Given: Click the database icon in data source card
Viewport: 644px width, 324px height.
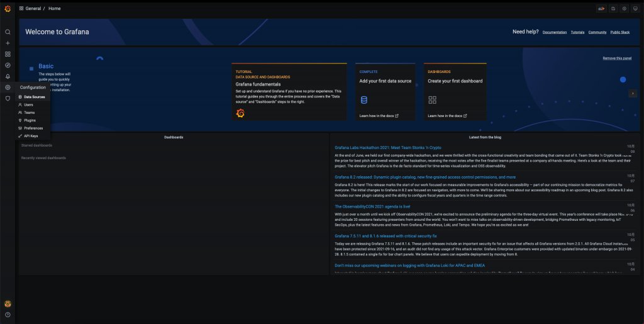Looking at the screenshot, I should pyautogui.click(x=364, y=100).
